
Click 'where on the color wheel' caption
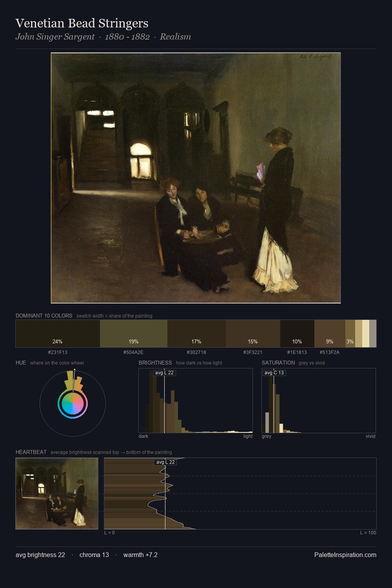(57, 363)
